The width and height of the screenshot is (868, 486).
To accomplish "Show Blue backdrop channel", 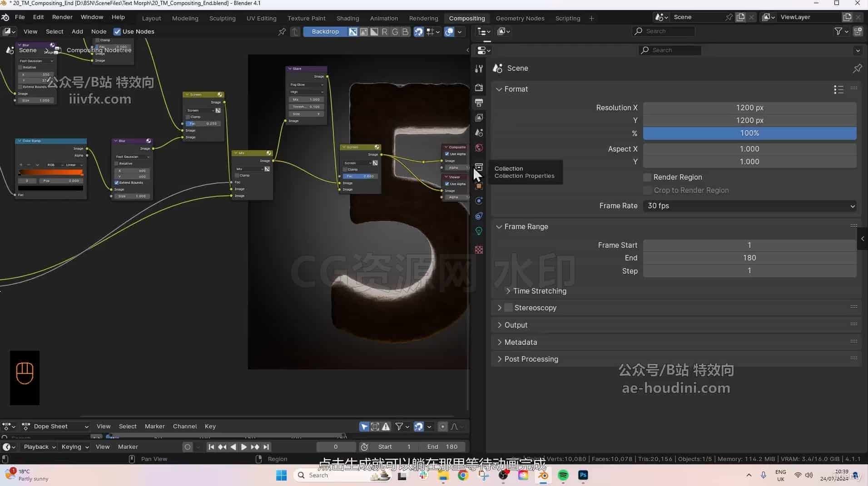I will [x=405, y=32].
